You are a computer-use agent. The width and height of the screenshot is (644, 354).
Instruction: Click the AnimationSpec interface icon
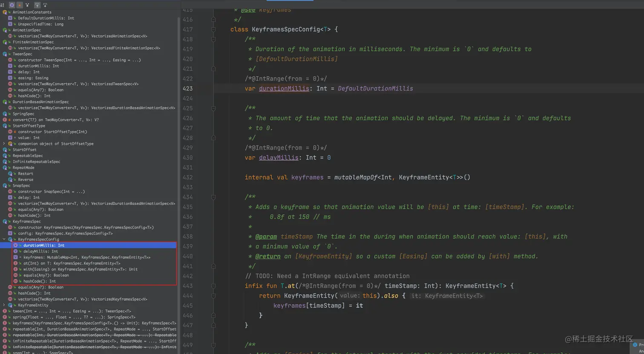tap(5, 30)
